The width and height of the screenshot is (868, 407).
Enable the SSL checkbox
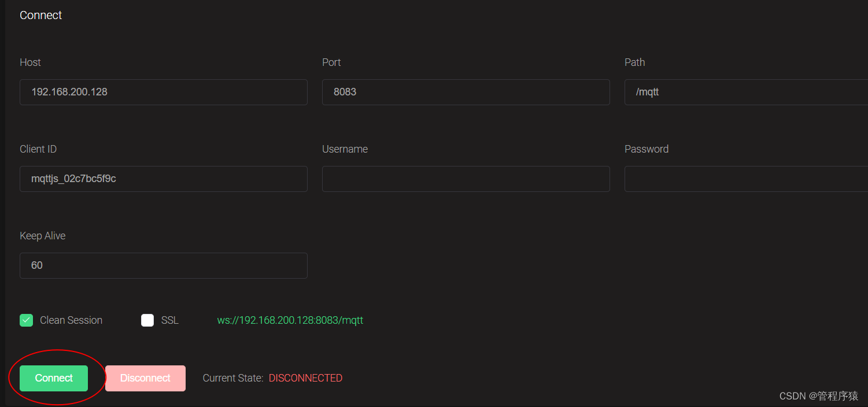pos(147,320)
